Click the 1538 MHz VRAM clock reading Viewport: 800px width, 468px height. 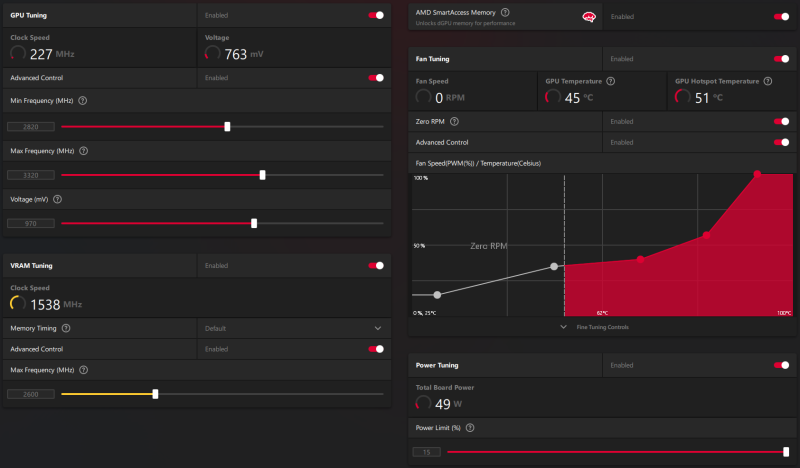click(56, 305)
